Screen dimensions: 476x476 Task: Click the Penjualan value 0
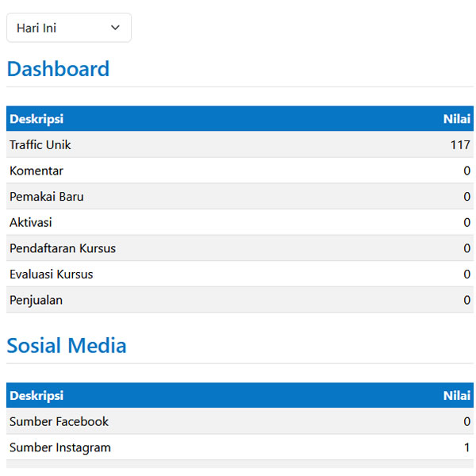467,300
